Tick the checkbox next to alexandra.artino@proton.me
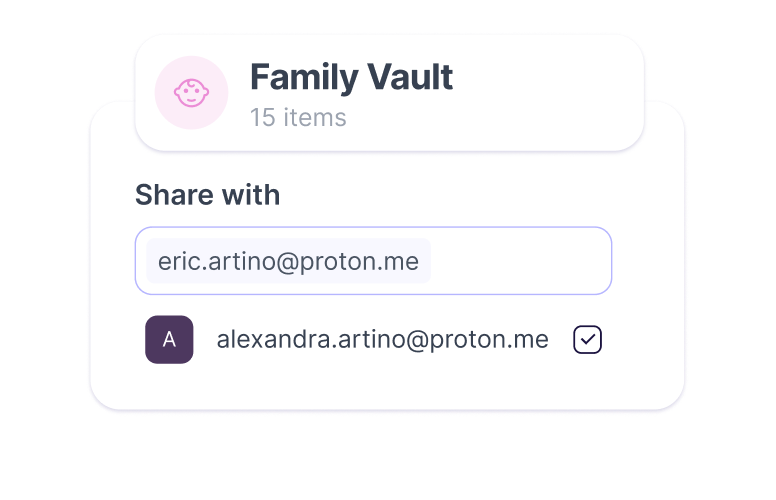This screenshot has width=776, height=500. click(587, 340)
